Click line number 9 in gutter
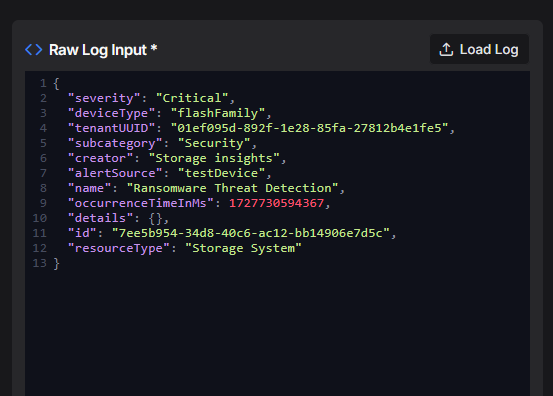 pyautogui.click(x=43, y=203)
